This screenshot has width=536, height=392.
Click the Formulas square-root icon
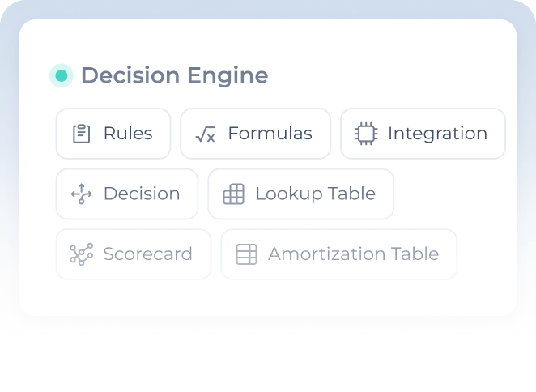[x=205, y=134]
